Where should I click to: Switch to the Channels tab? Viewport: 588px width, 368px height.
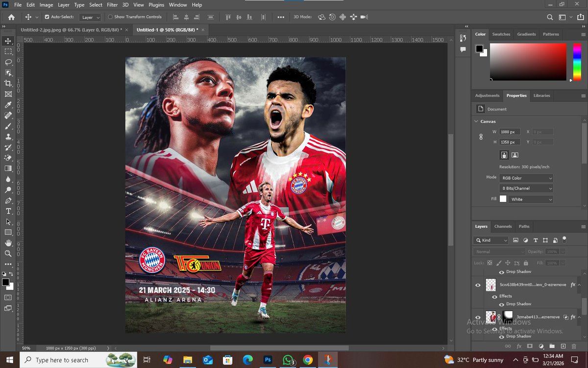click(x=503, y=227)
